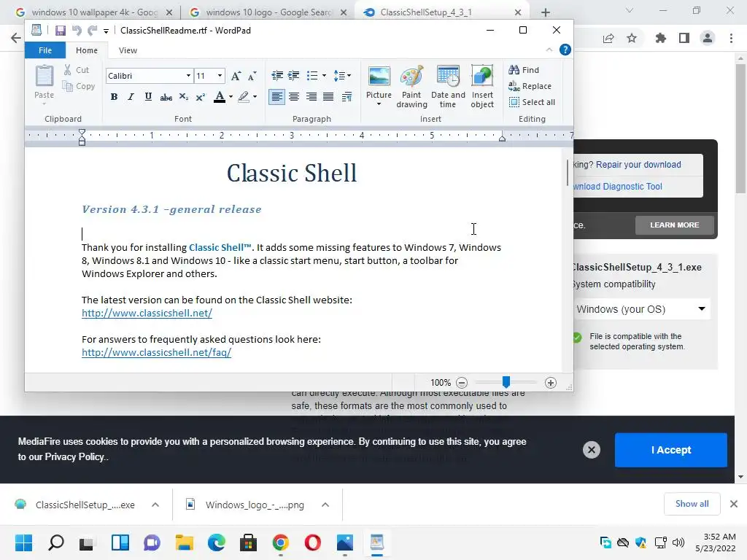Toggle Bold formatting

114,97
